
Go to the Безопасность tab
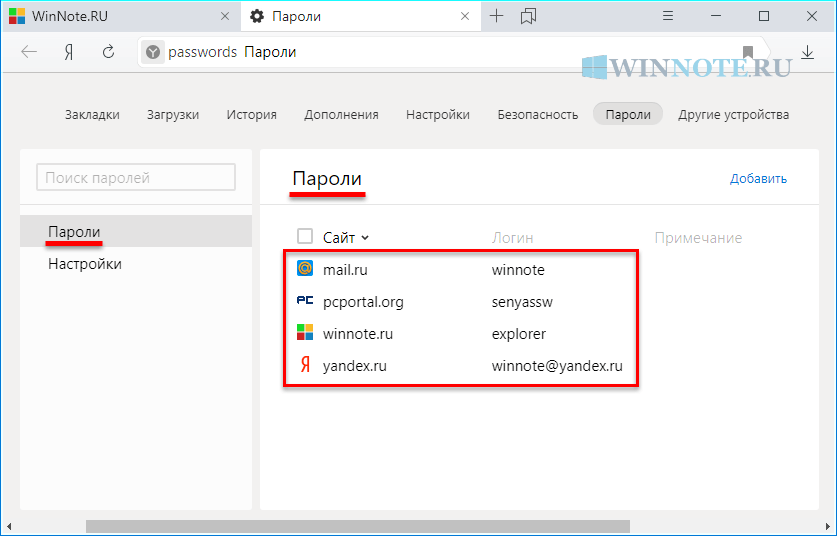coord(537,114)
